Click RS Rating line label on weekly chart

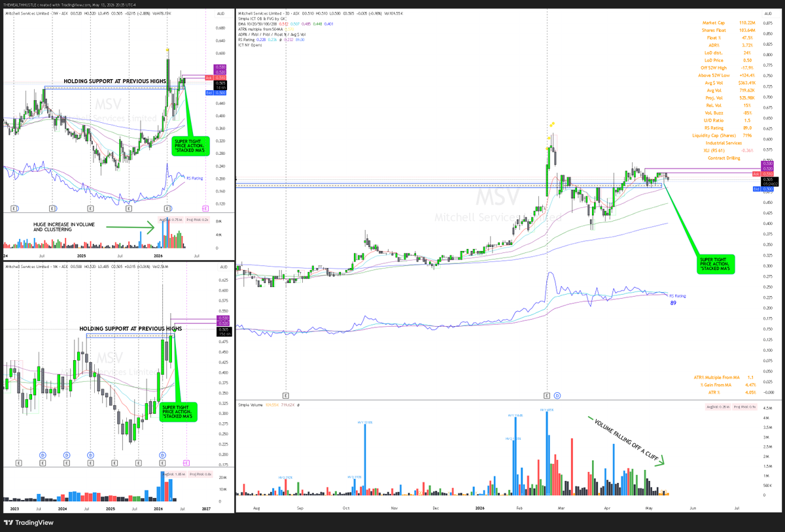[x=195, y=177]
